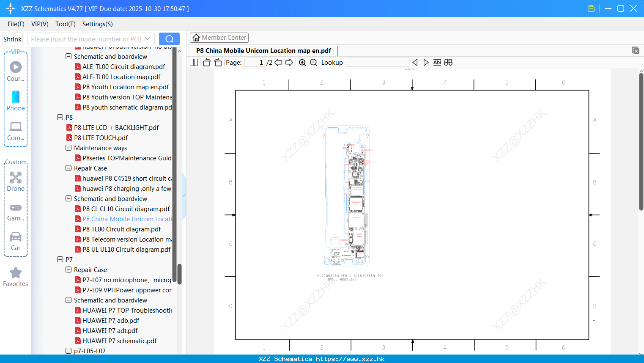This screenshot has width=644, height=363.
Task: Toggle split page view icon
Action: [x=194, y=62]
